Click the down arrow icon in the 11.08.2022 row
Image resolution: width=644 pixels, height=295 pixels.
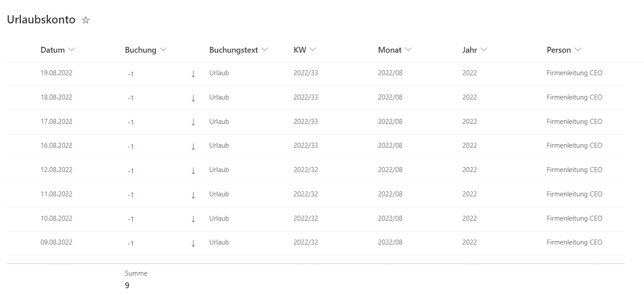click(193, 195)
